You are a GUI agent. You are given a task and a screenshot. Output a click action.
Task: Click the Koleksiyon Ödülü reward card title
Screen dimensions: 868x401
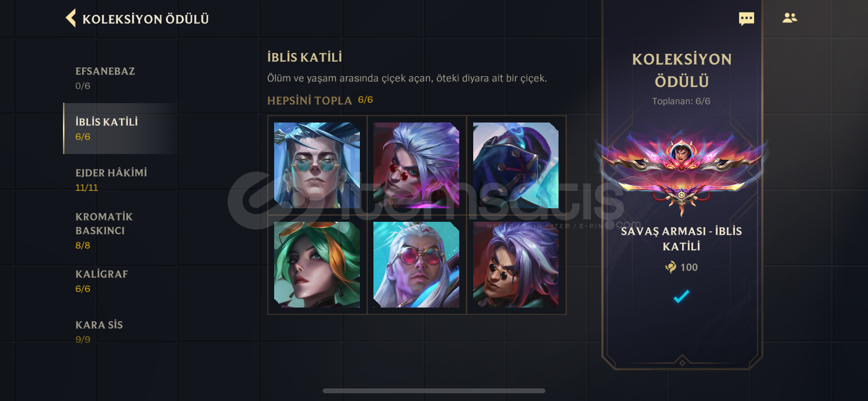[x=682, y=70]
